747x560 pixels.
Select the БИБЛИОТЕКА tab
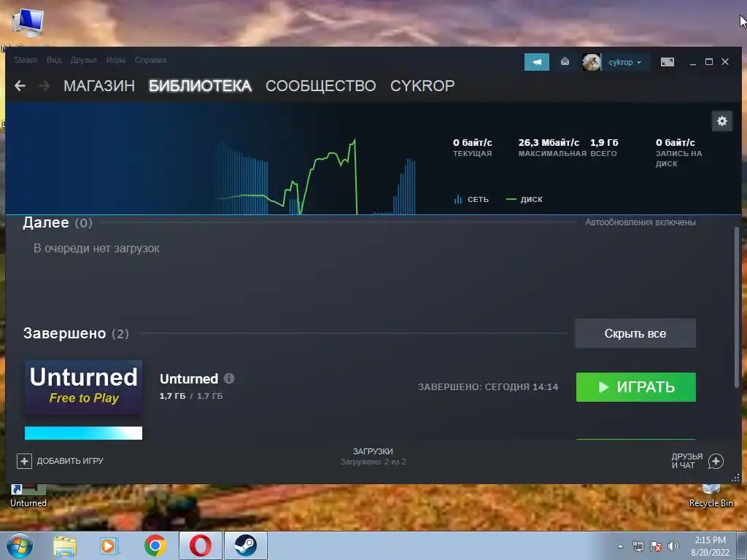200,86
